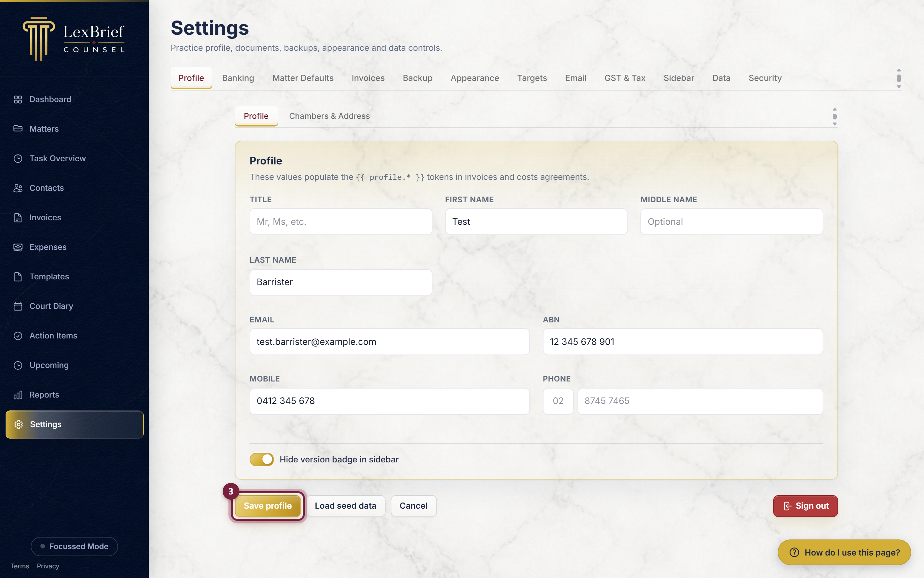Switch to the Matter Defaults tab
The width and height of the screenshot is (924, 578).
(x=303, y=78)
